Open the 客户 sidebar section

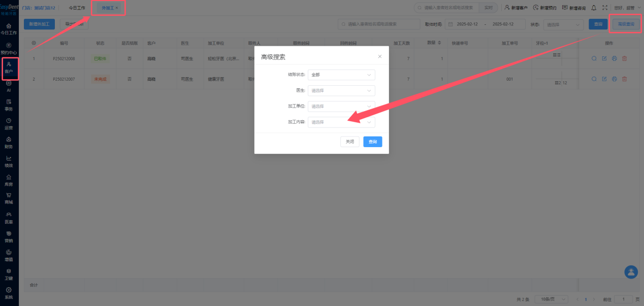[9, 67]
